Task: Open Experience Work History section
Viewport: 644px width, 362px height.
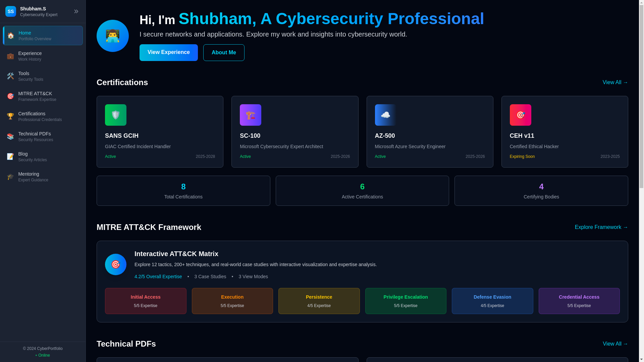Action: tap(43, 56)
